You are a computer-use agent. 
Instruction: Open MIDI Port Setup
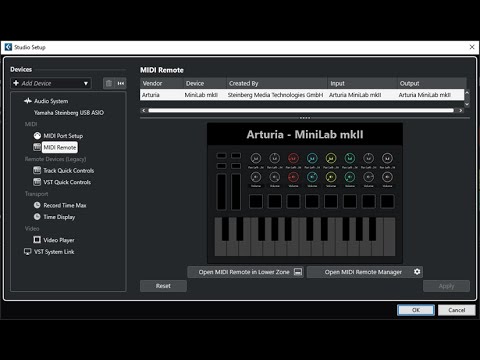[x=63, y=136]
